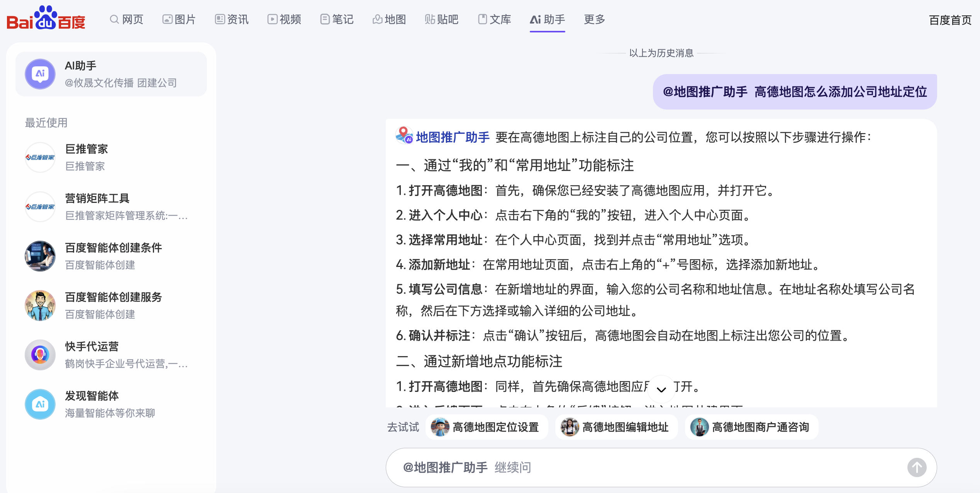Open the 快手代运营 agent icon

tap(40, 355)
